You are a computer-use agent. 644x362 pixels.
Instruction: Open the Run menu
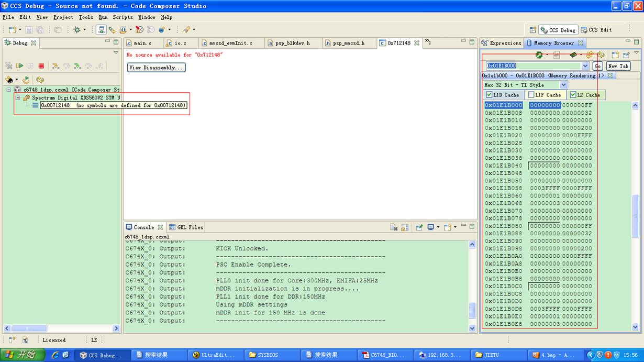click(103, 17)
